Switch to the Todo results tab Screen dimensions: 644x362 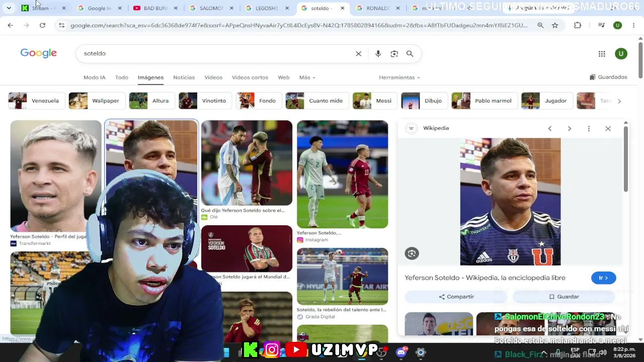(x=122, y=77)
